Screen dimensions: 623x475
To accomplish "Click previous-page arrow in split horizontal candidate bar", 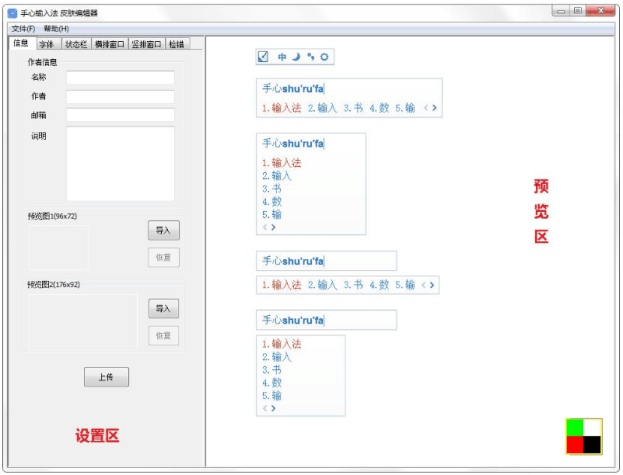I will coord(424,285).
